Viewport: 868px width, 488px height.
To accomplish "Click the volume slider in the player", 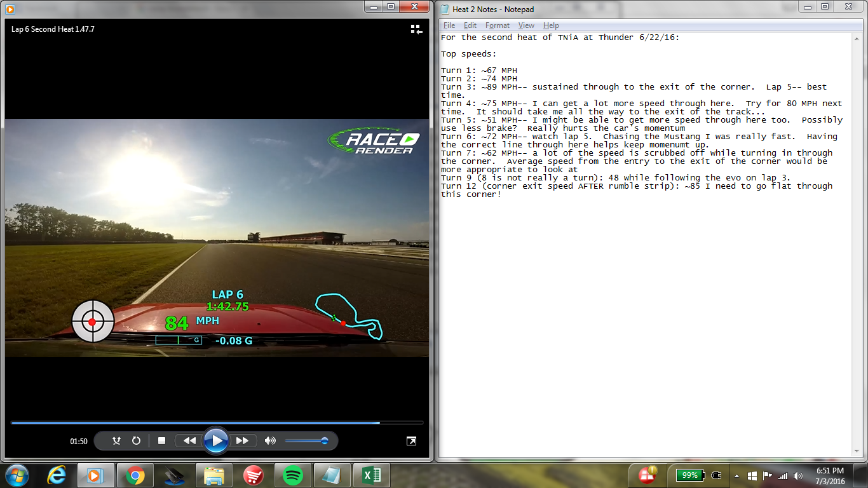I will click(306, 440).
